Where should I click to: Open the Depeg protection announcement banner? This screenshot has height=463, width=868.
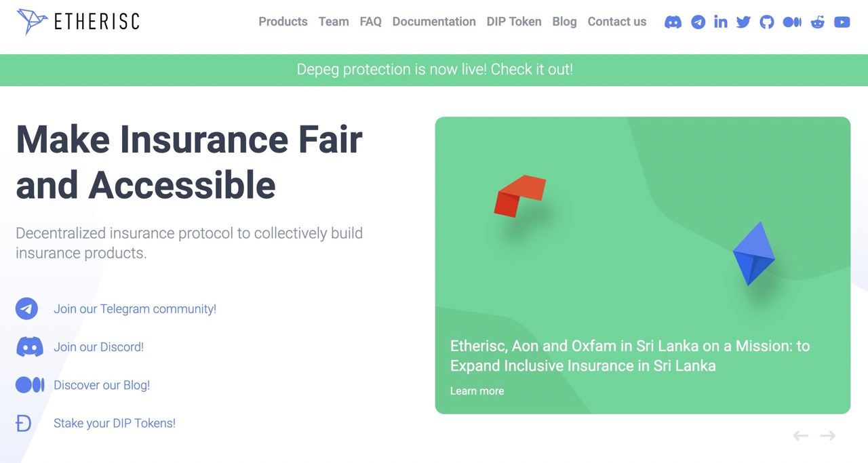tap(434, 69)
